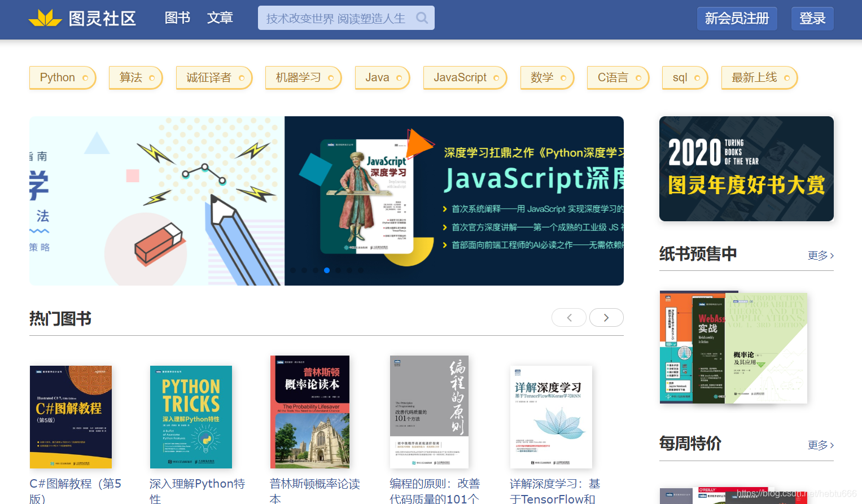Click the C#图解教程（第5版）title link

coord(76,491)
